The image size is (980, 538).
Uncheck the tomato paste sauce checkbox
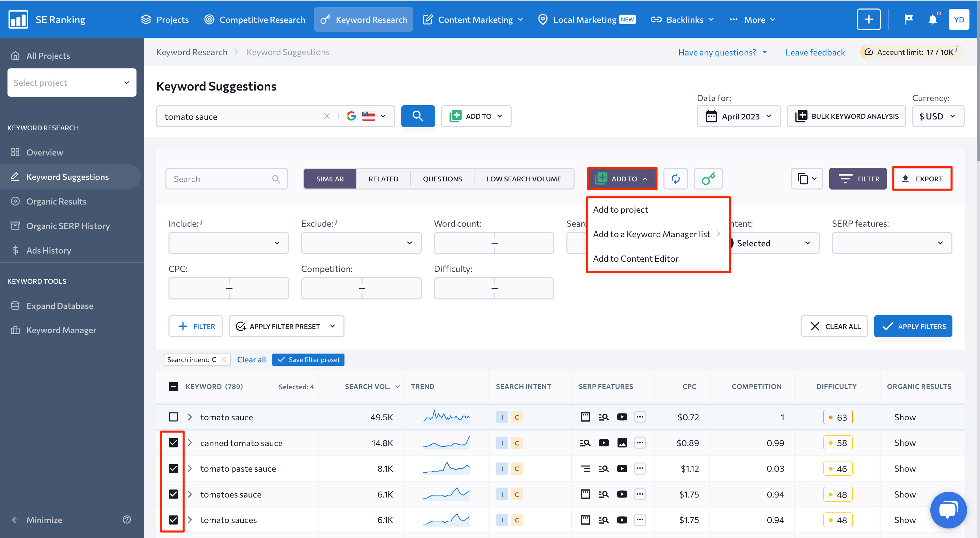tap(173, 469)
